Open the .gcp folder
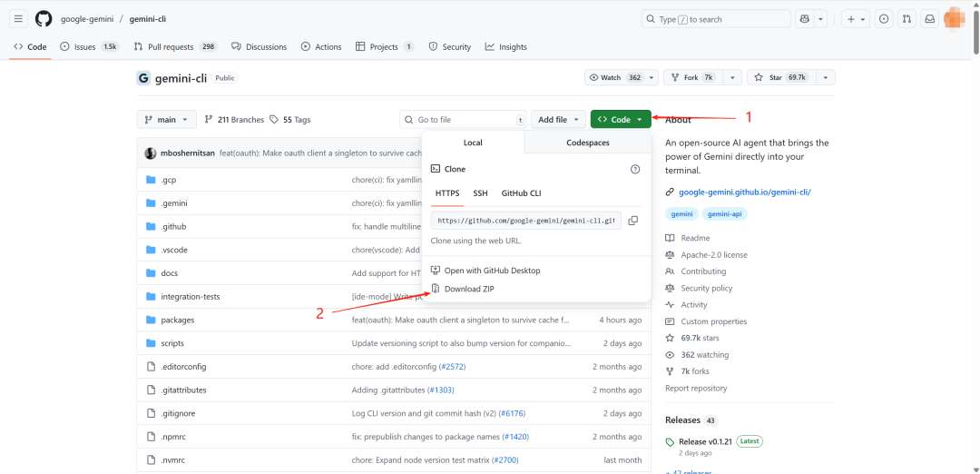This screenshot has height=474, width=980. 169,180
